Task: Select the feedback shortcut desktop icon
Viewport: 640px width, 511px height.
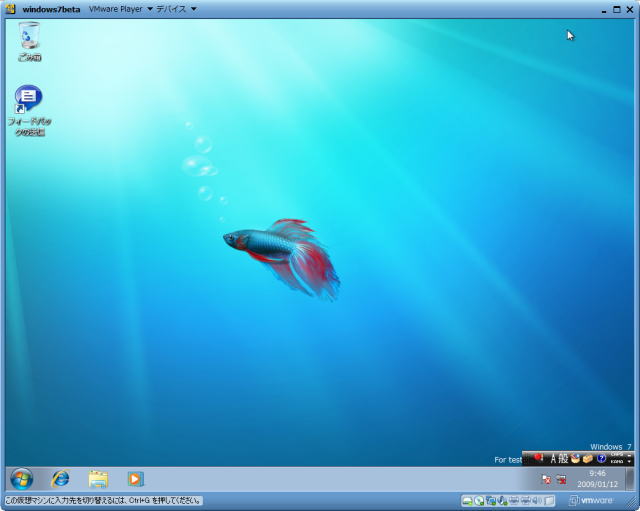Action: 29,110
